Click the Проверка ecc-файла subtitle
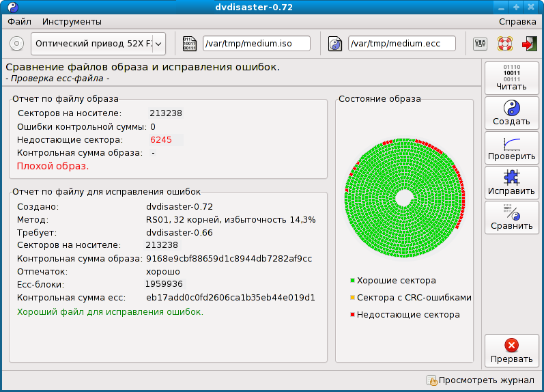This screenshot has height=392, width=544. point(57,79)
